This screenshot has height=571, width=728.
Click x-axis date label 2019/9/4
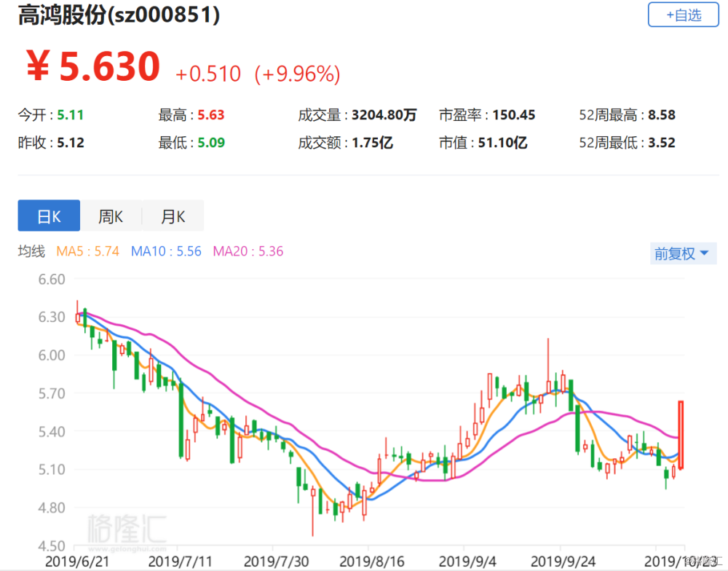pyautogui.click(x=467, y=562)
